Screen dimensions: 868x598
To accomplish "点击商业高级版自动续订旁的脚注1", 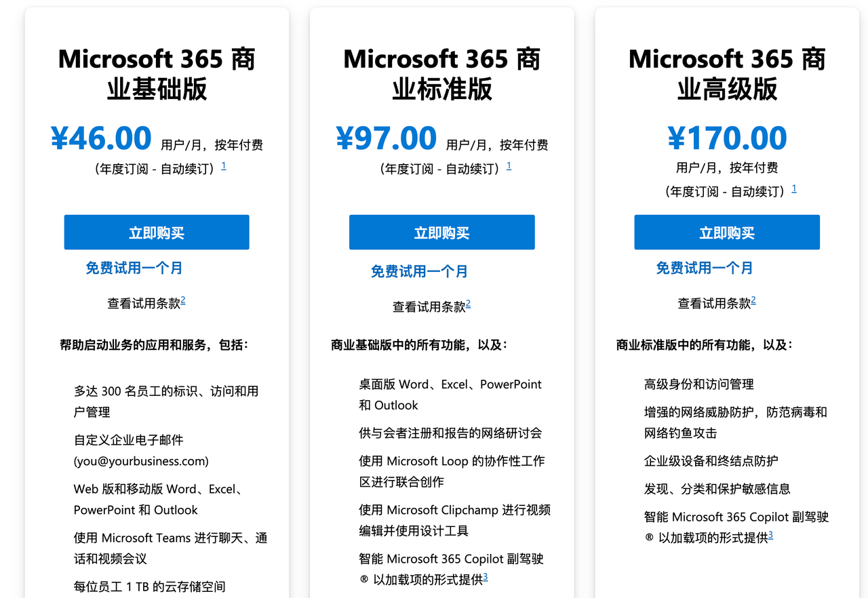I will click(x=793, y=189).
